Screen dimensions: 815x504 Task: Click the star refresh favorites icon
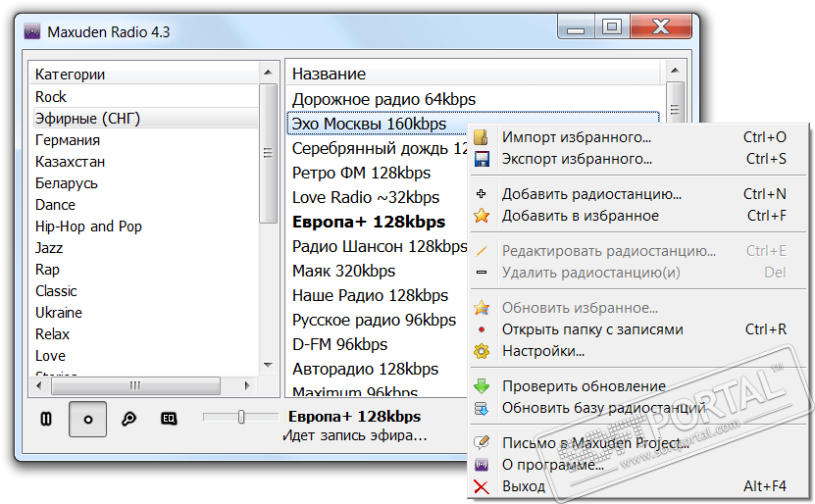point(482,308)
